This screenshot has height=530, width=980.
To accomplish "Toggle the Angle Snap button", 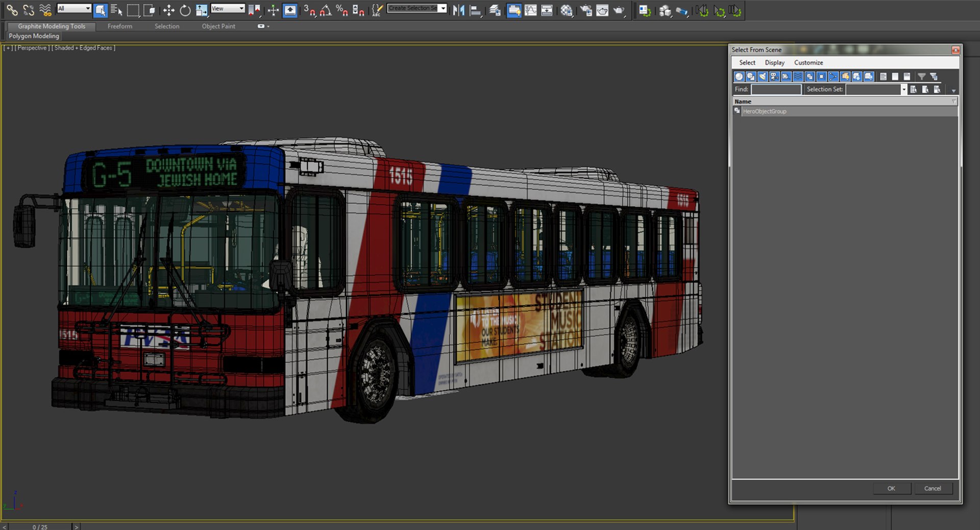I will [326, 10].
